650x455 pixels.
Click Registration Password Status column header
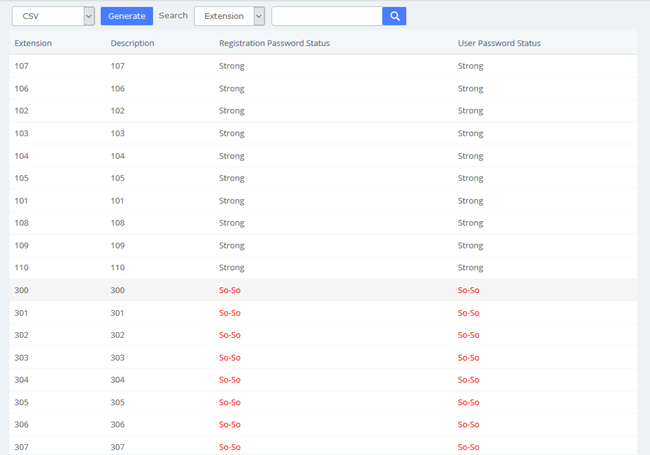274,43
